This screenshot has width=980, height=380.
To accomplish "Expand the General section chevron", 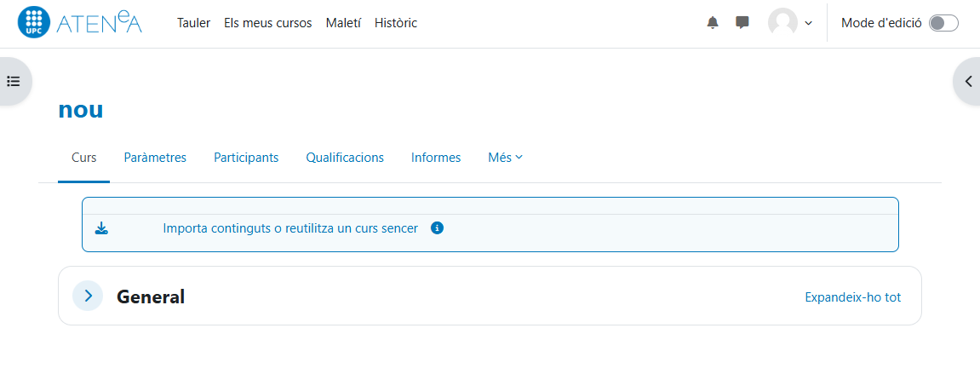I will (x=88, y=296).
